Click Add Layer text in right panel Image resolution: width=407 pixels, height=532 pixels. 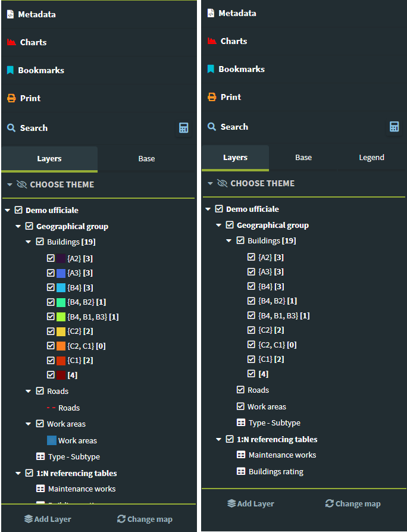click(x=256, y=504)
